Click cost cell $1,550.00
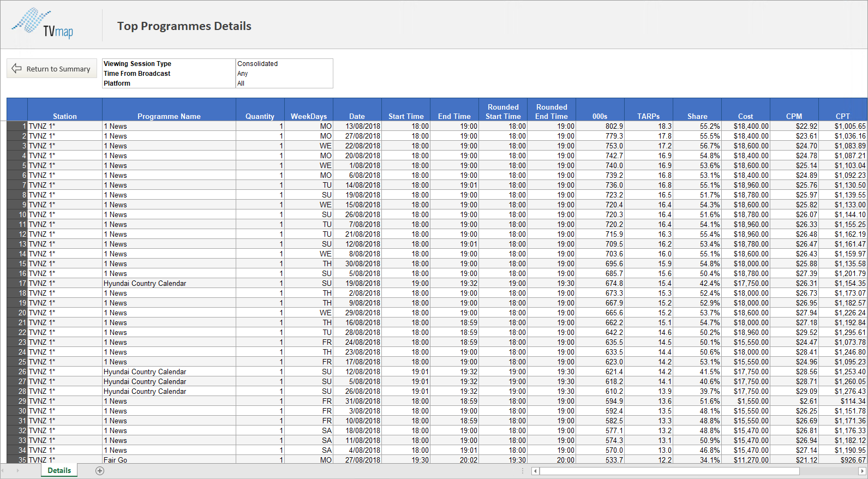This screenshot has height=479, width=868. click(x=746, y=401)
